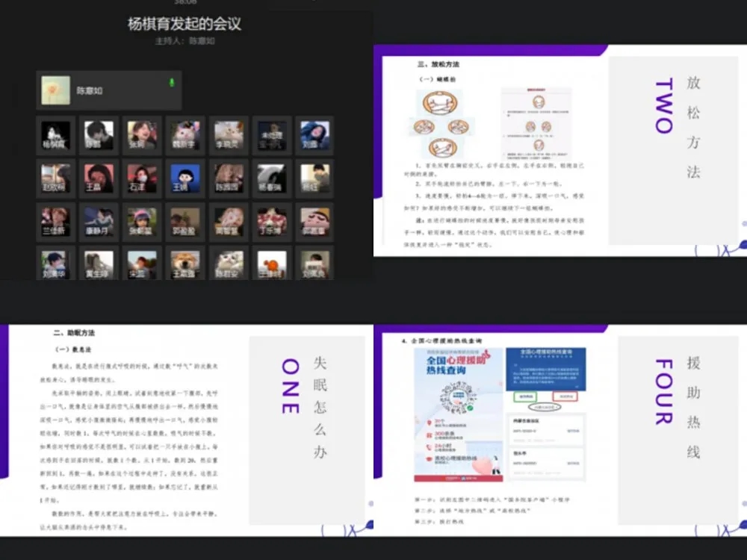Click the purple ONE section heading
747x560 pixels.
(x=290, y=385)
